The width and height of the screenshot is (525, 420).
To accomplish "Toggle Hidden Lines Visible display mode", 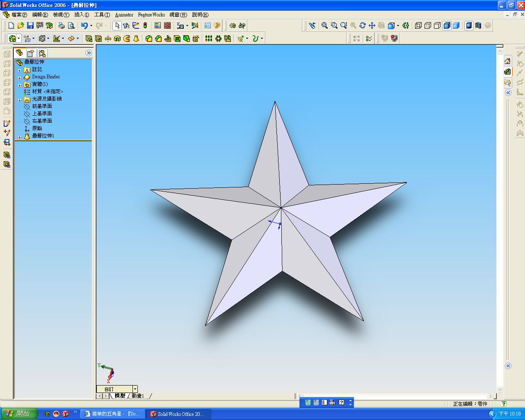I will point(428,25).
